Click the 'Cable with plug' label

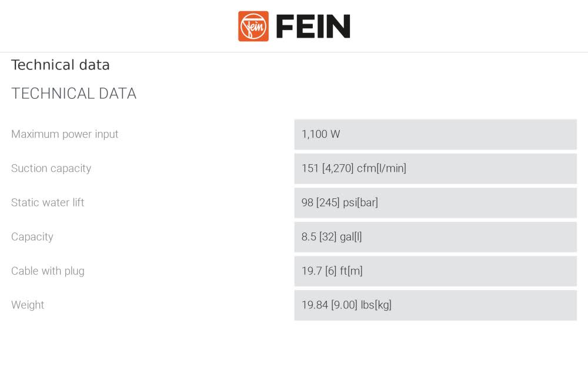tap(48, 271)
